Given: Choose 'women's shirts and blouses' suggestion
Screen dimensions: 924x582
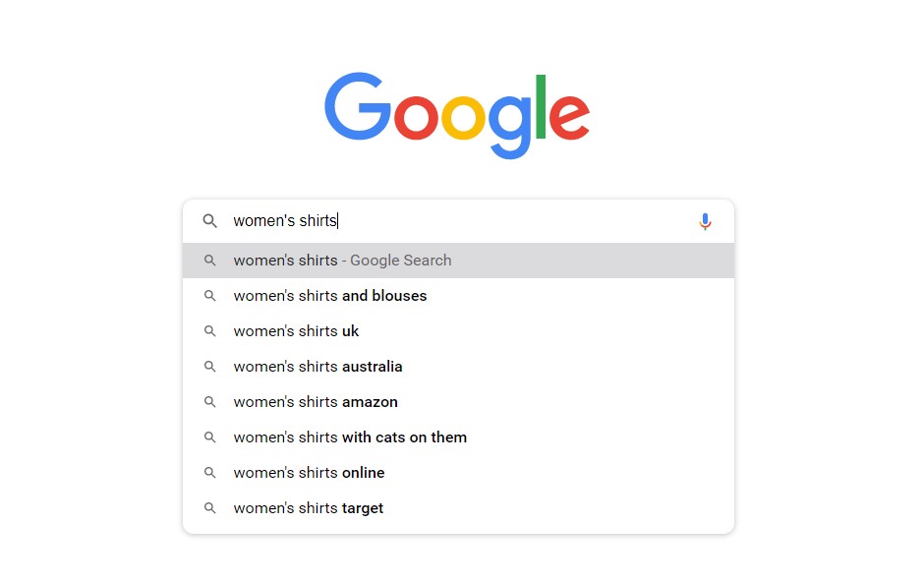Looking at the screenshot, I should pos(458,296).
